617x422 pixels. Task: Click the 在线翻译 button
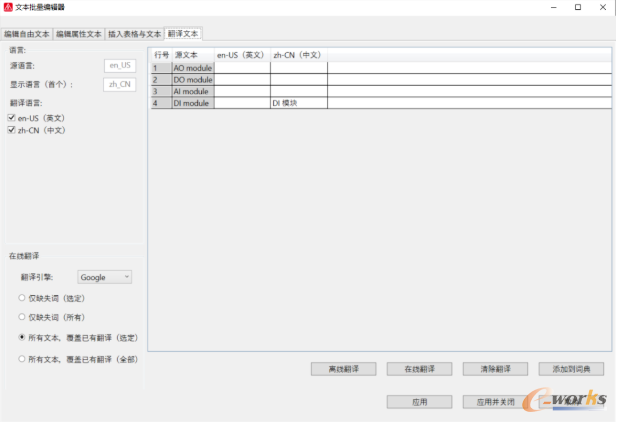[x=419, y=369]
